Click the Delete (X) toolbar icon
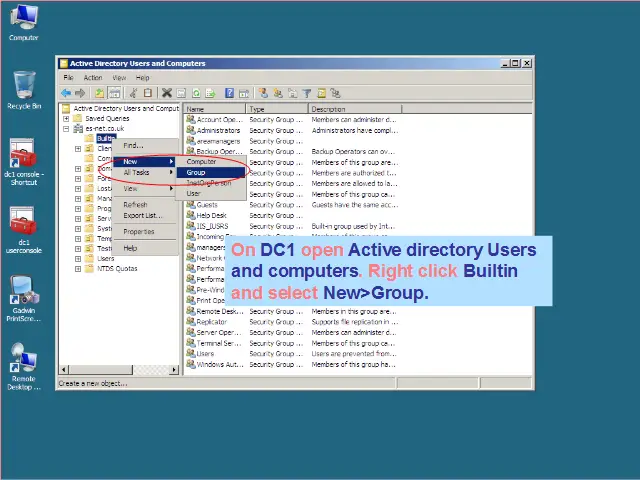The image size is (640, 480). coord(167,93)
